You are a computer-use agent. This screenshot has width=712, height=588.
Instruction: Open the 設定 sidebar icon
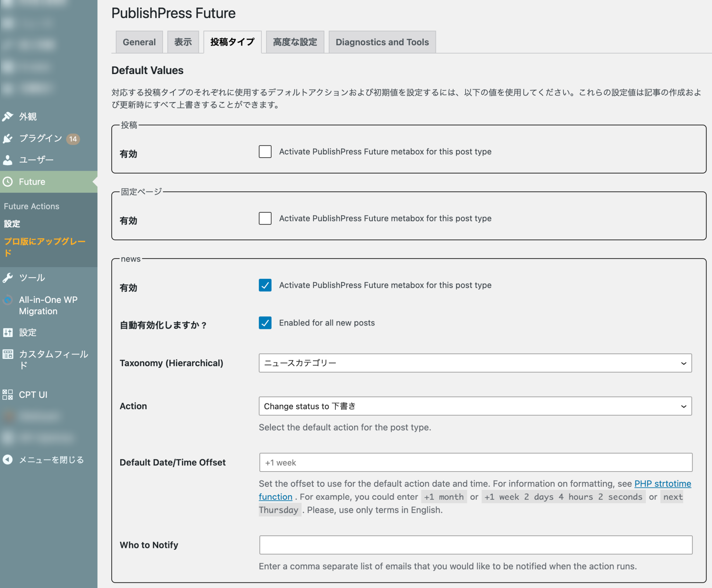click(8, 333)
